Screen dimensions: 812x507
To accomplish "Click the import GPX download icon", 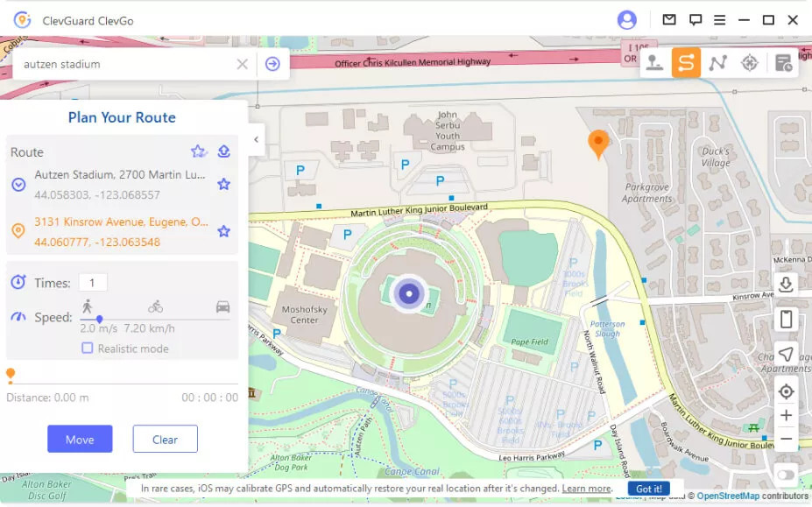I will tap(786, 285).
